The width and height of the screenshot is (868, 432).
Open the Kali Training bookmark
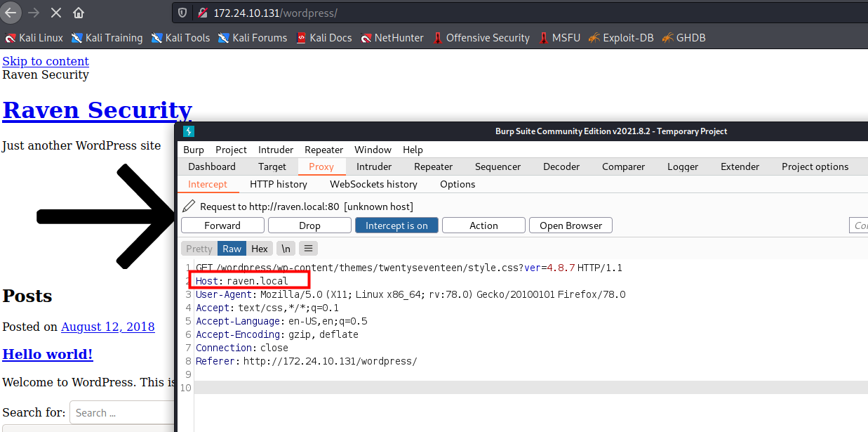[x=107, y=38]
